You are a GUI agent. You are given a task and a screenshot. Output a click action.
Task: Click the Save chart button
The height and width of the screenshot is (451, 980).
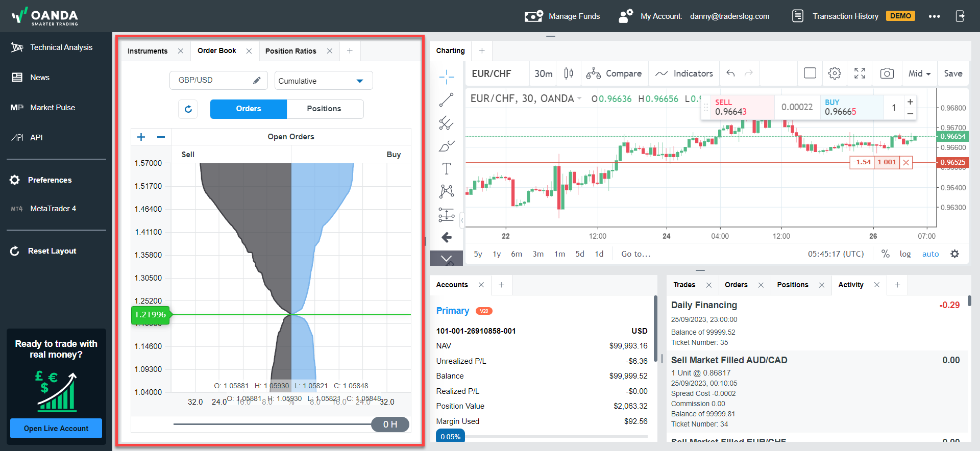click(x=953, y=73)
